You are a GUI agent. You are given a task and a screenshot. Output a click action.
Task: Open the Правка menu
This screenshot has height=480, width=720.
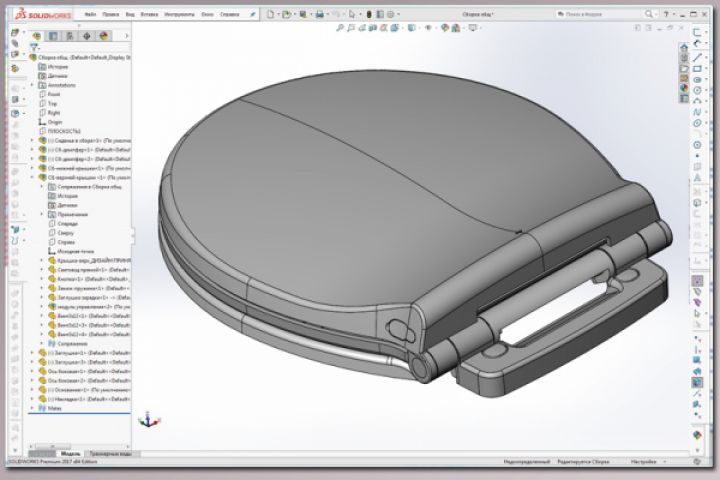coord(110,15)
